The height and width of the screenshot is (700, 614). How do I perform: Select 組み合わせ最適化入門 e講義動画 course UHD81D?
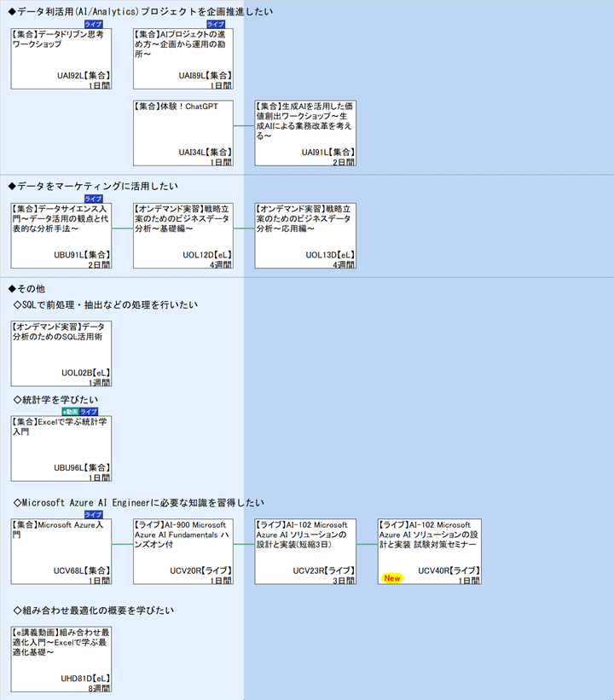click(61, 659)
